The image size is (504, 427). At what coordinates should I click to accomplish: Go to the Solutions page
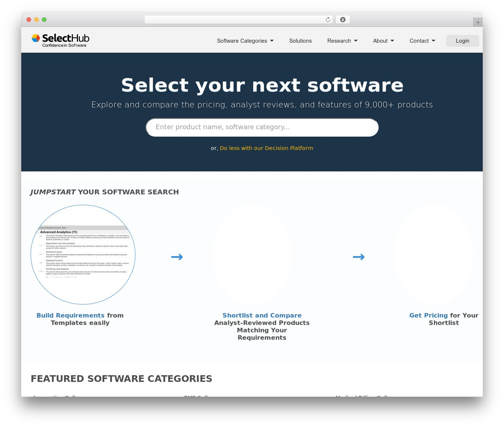coord(300,41)
